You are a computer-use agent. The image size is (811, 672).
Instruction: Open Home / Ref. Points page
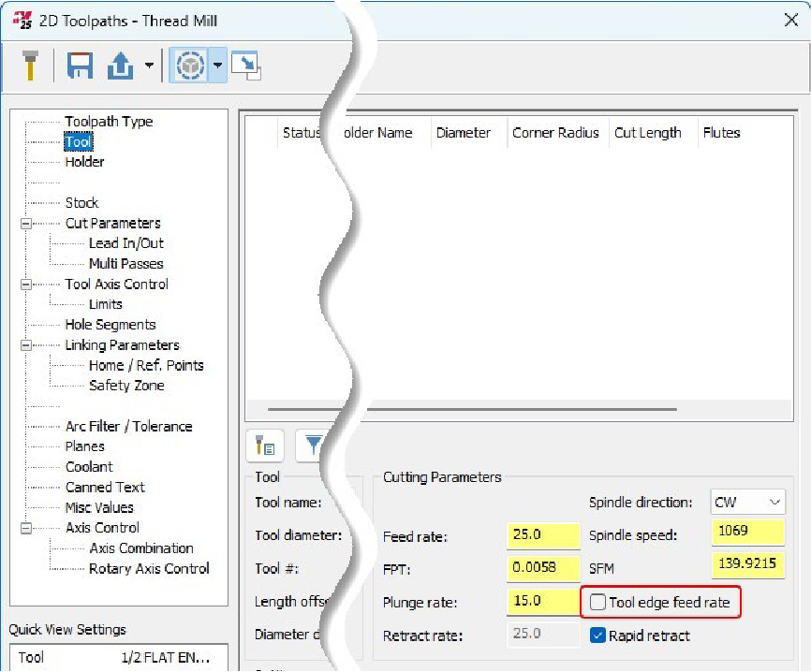(146, 365)
